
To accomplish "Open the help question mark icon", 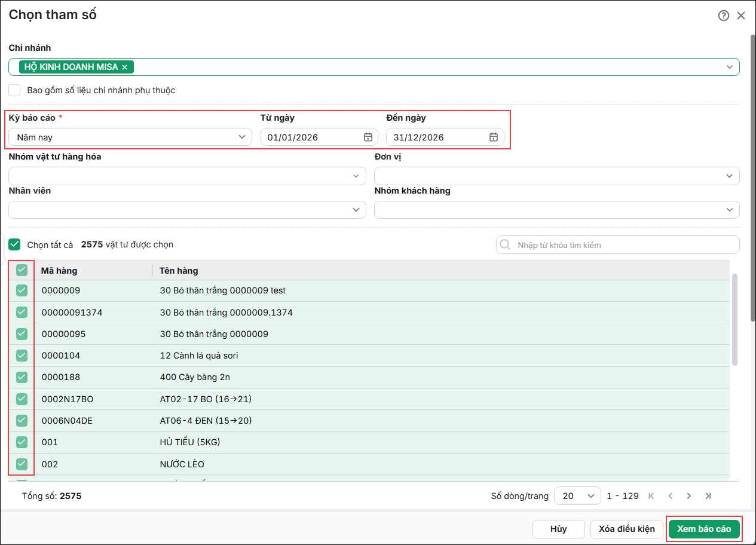I will 724,16.
